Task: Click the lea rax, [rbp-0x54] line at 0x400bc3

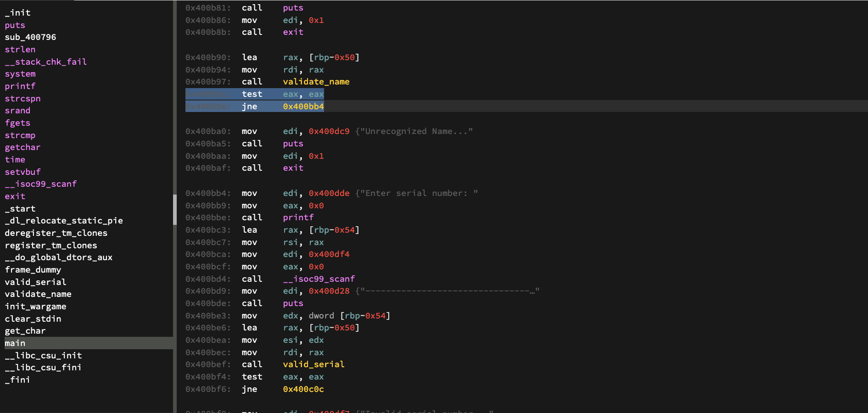Action: 272,230
